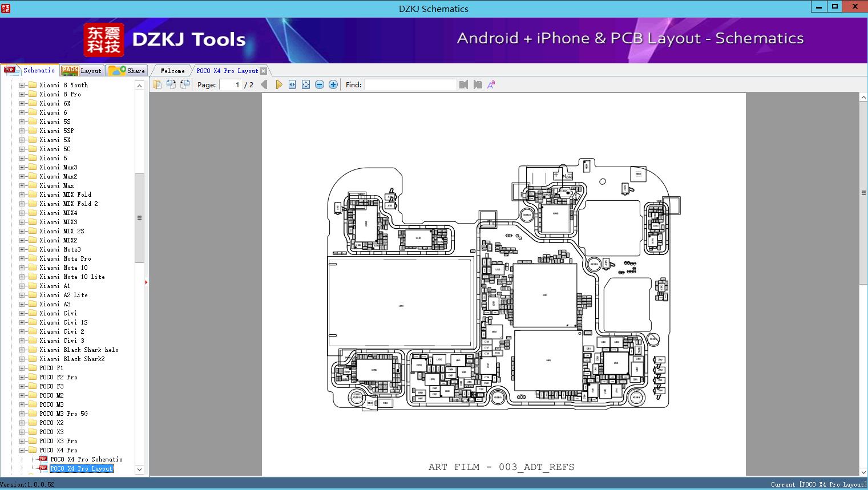Zoom in with the plus icon
Image resolution: width=868 pixels, height=490 pixels.
click(333, 84)
